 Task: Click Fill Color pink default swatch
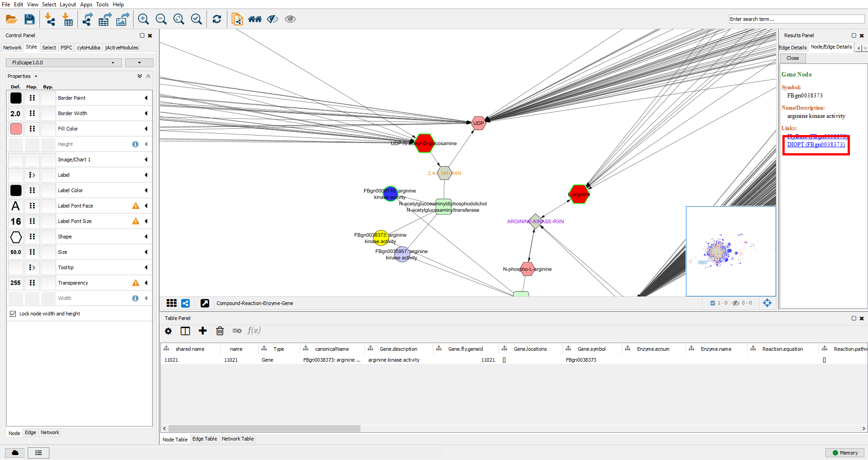[16, 129]
